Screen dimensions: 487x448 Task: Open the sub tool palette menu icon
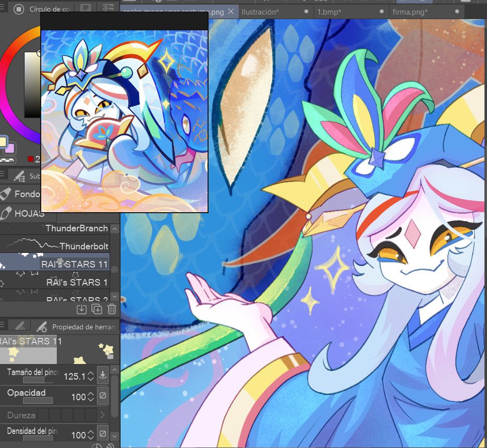(3, 174)
